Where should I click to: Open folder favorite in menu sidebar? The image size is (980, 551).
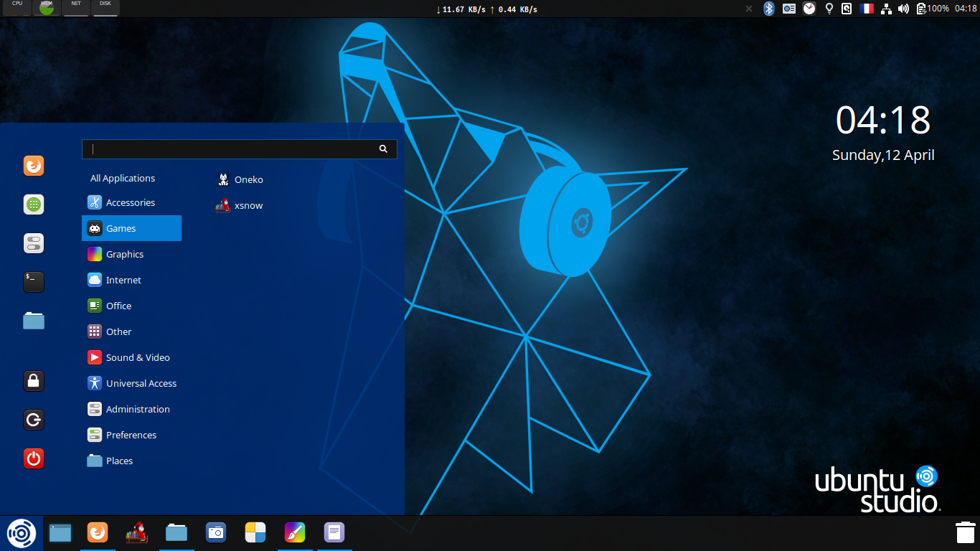coord(34,321)
